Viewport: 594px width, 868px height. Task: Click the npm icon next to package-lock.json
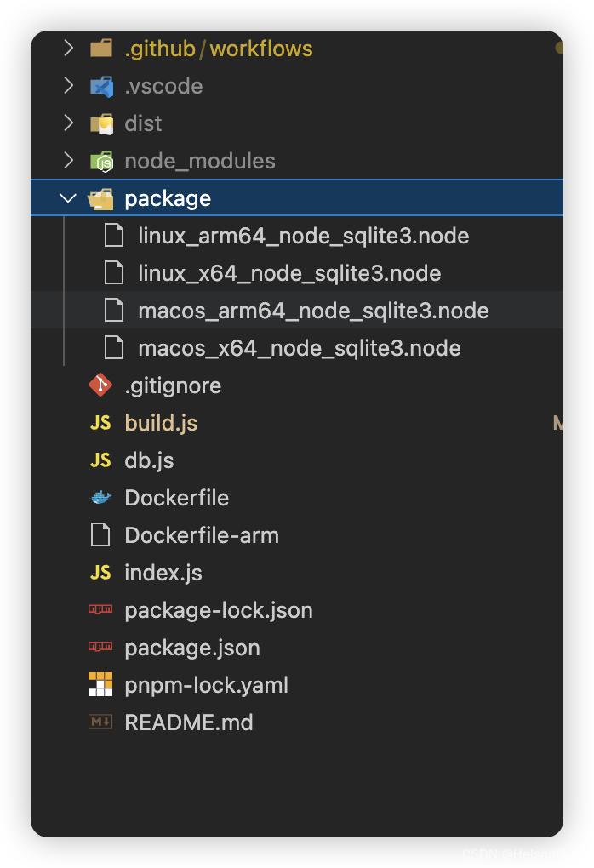(100, 610)
